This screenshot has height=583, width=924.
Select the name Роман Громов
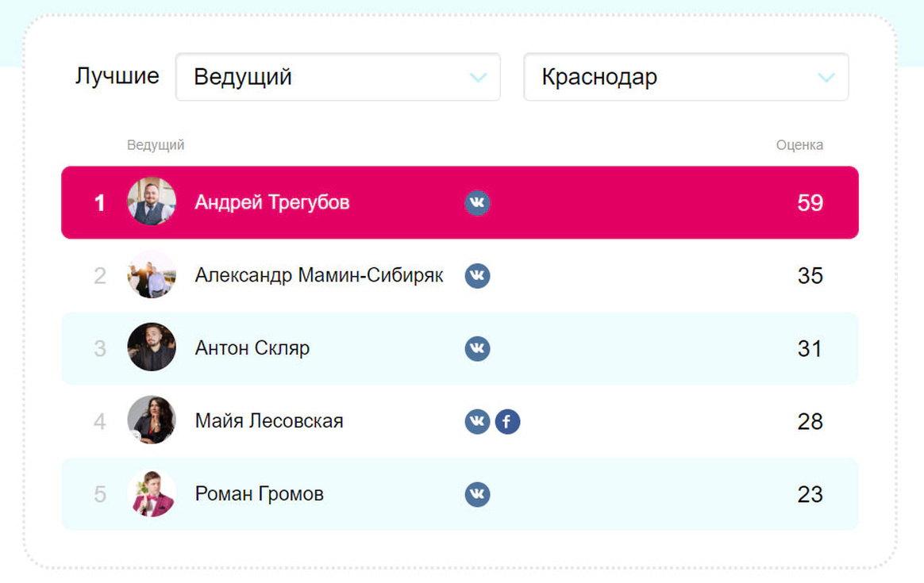(260, 494)
